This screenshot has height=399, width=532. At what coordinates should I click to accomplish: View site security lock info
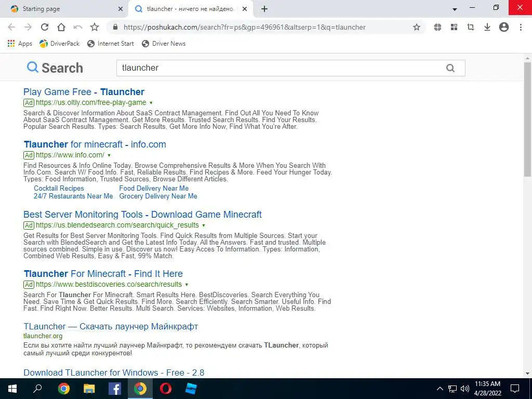click(x=115, y=27)
